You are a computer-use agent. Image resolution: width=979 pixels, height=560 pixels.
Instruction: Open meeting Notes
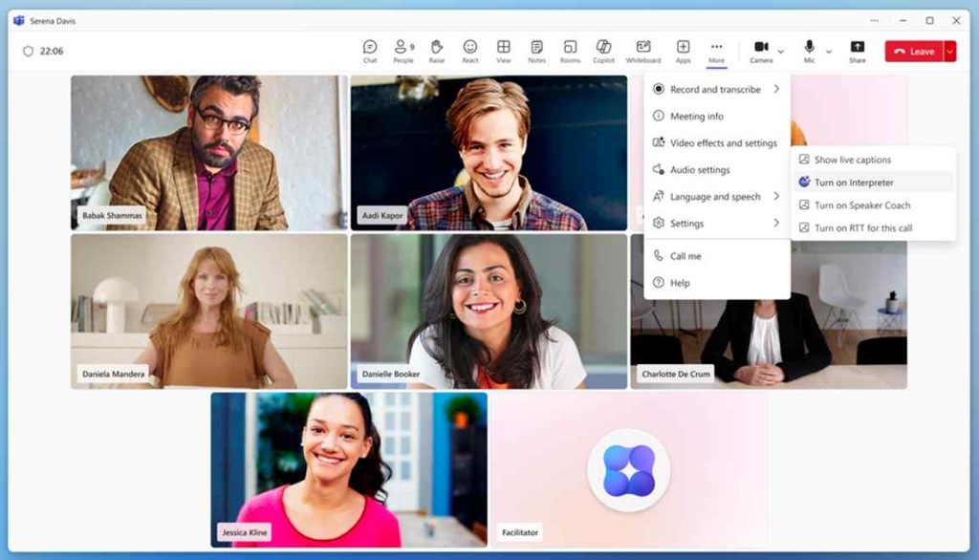click(x=536, y=51)
